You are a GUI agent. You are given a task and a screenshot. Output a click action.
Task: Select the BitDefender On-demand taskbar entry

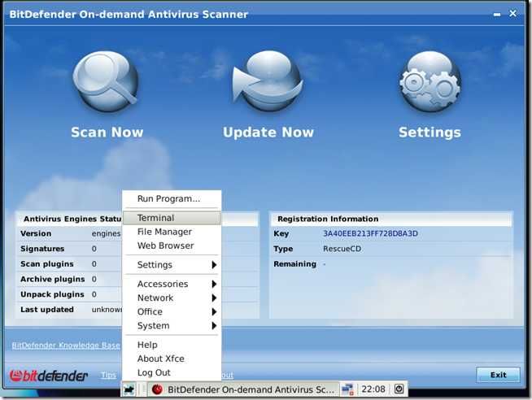(243, 389)
